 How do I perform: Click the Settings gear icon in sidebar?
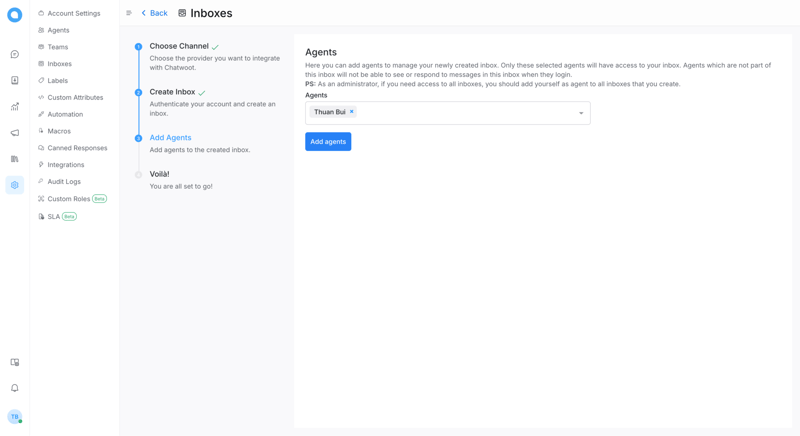click(15, 185)
